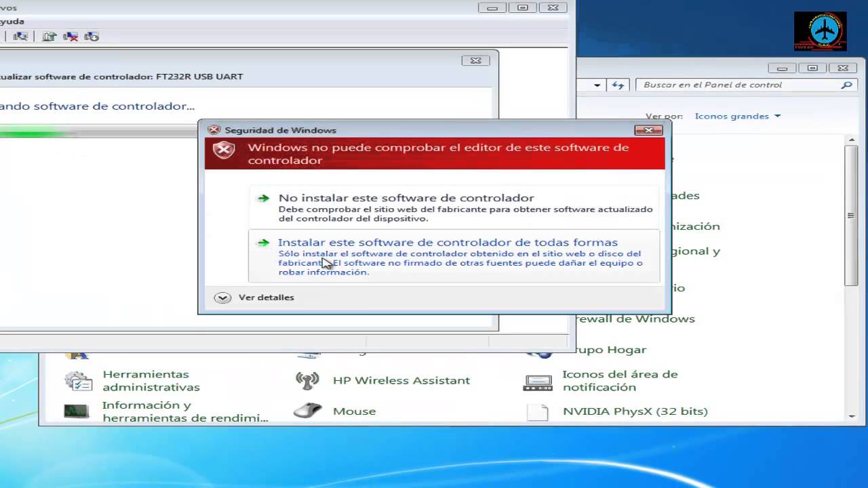This screenshot has width=868, height=488.
Task: Maximize the Control Panel window
Action: coord(812,68)
